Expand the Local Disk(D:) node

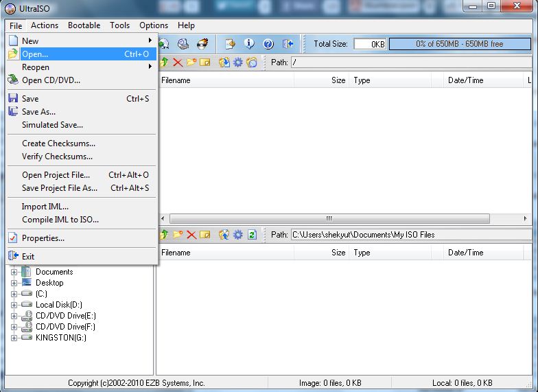(14, 305)
